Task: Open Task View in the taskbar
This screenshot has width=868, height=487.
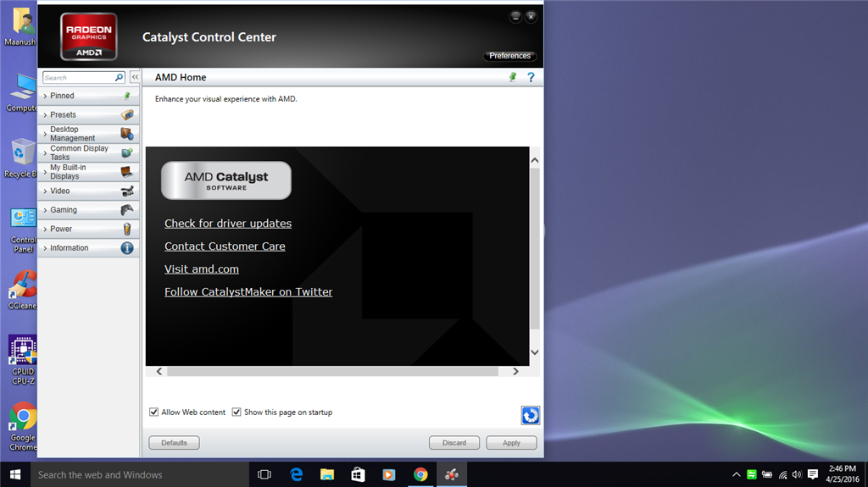Action: (264, 474)
